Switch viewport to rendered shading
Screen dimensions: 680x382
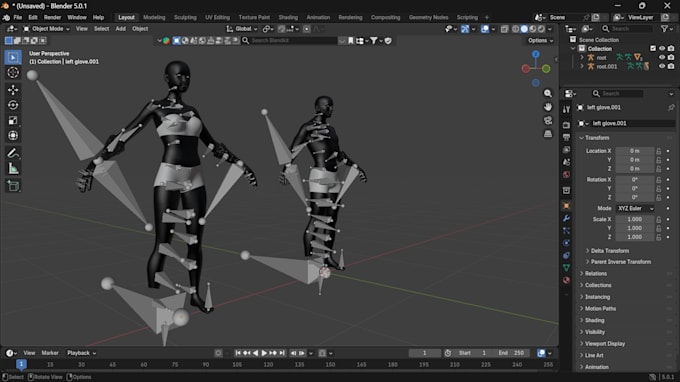pyautogui.click(x=541, y=29)
